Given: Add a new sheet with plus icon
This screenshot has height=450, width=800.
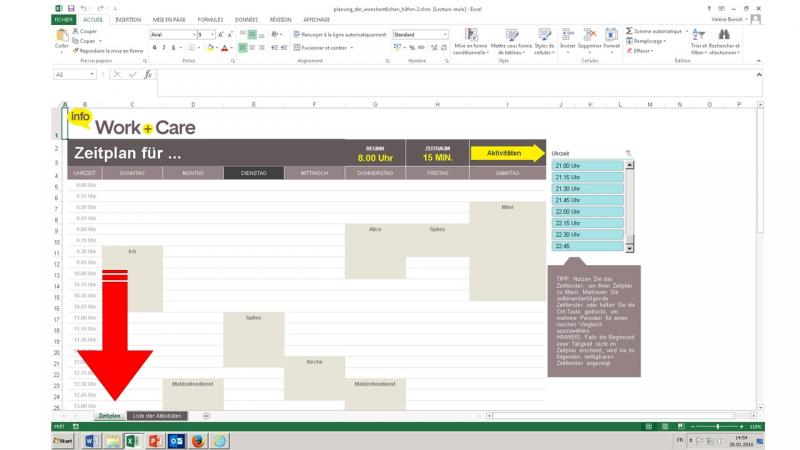Looking at the screenshot, I should click(x=206, y=415).
